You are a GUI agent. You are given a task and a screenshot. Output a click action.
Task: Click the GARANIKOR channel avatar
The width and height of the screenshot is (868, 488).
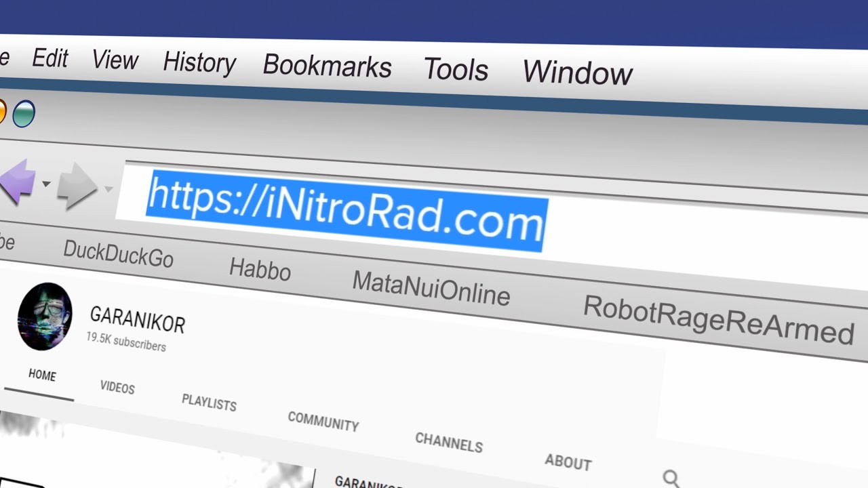pos(45,317)
